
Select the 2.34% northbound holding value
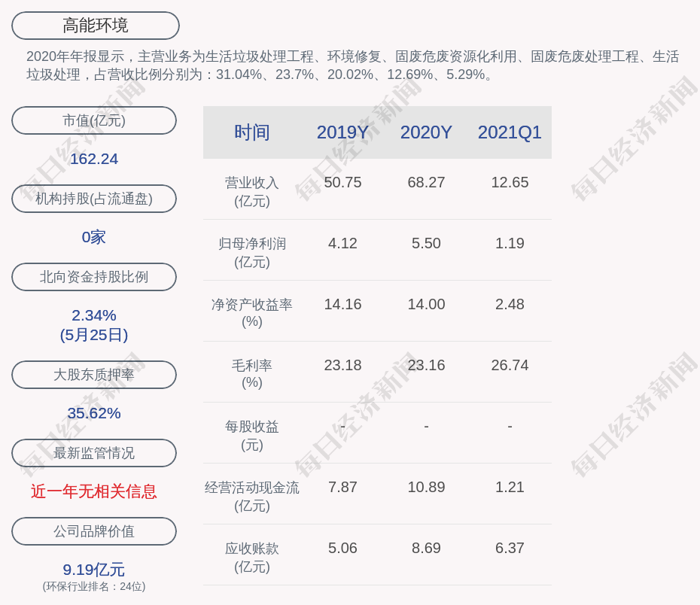(x=94, y=315)
